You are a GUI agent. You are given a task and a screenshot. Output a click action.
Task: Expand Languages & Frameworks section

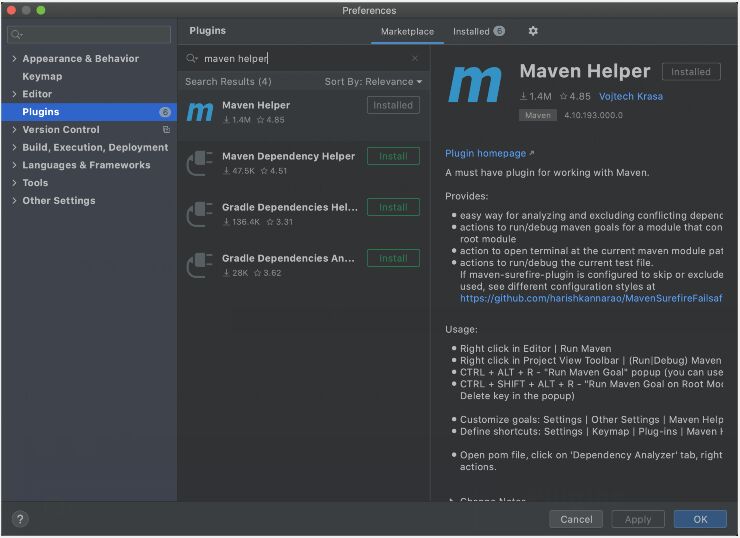click(x=14, y=165)
